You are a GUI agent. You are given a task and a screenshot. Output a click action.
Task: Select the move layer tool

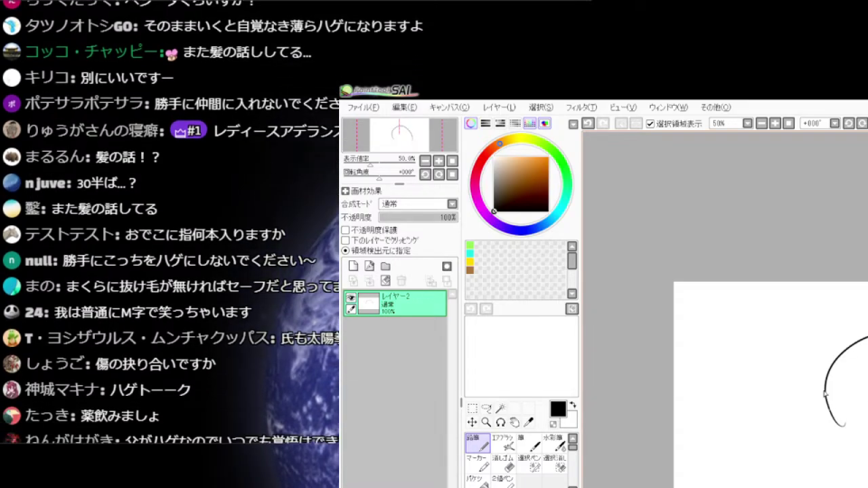tap(472, 422)
